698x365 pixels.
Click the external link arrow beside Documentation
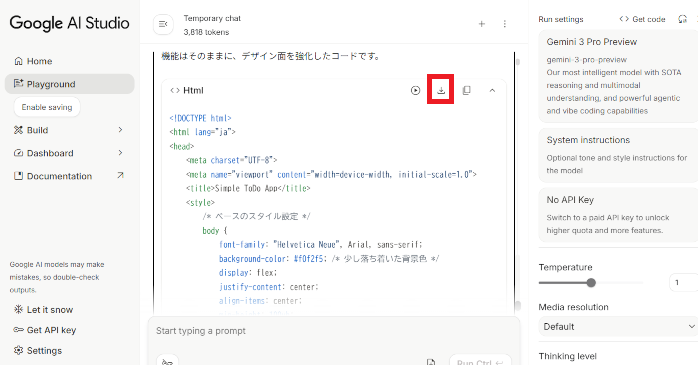coord(120,176)
